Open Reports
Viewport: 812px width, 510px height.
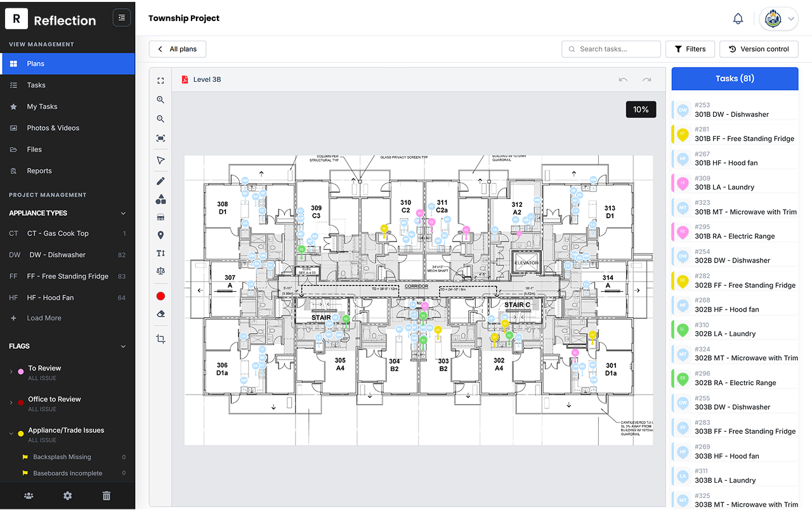(67, 171)
